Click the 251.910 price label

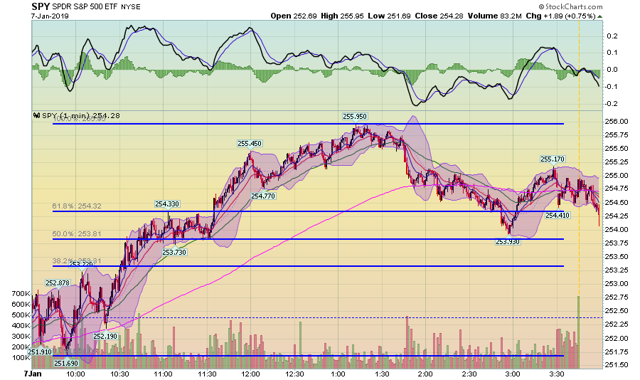(x=40, y=352)
